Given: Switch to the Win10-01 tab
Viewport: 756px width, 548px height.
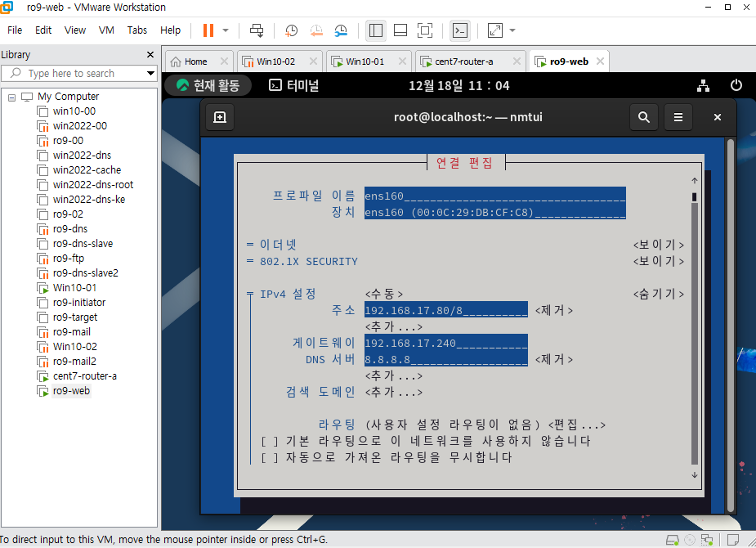Looking at the screenshot, I should pyautogui.click(x=364, y=62).
